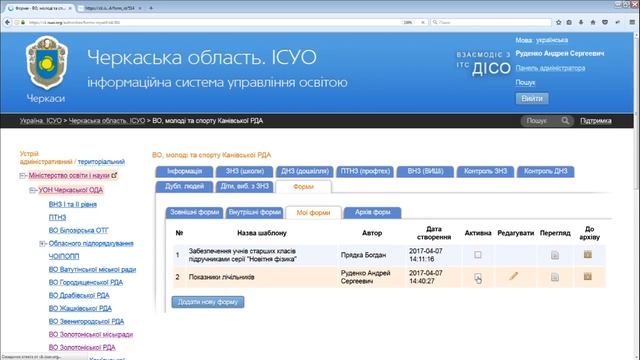Open ВО Городищенської РДА link
640x360 pixels.
pyautogui.click(x=86, y=282)
